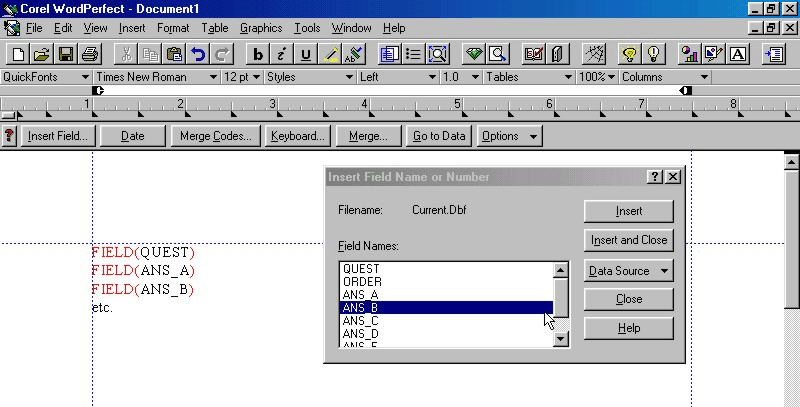The height and width of the screenshot is (407, 800).
Task: Click the Insert button in the dialog
Action: click(629, 211)
